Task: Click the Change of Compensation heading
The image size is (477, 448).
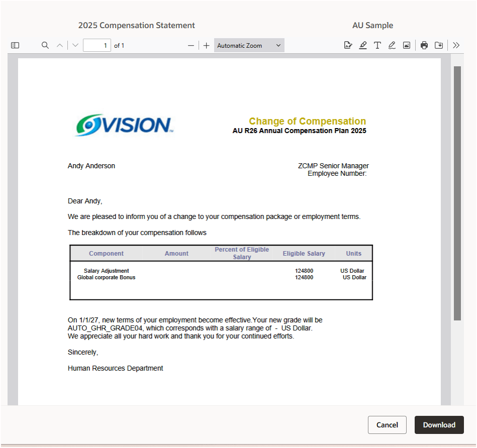Action: (307, 121)
